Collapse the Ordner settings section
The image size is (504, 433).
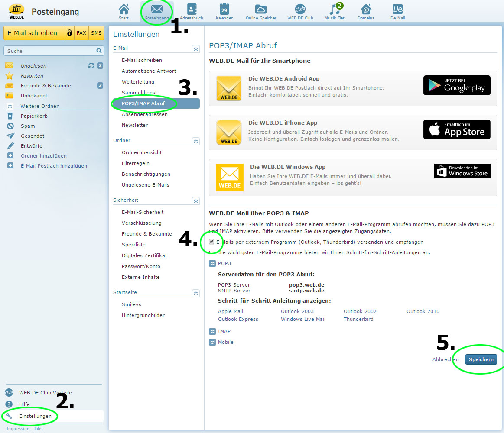[x=196, y=141]
